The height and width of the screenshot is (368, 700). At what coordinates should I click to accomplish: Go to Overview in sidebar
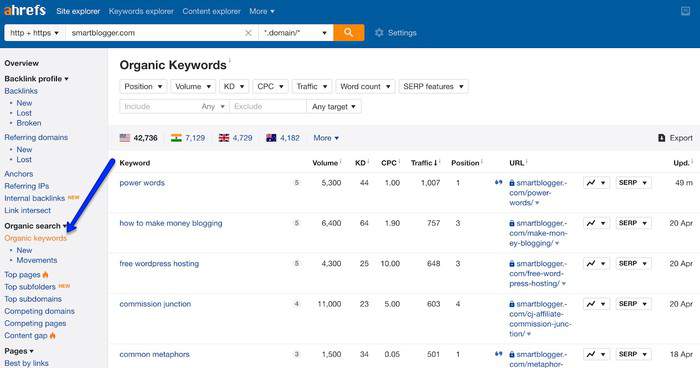tap(21, 63)
